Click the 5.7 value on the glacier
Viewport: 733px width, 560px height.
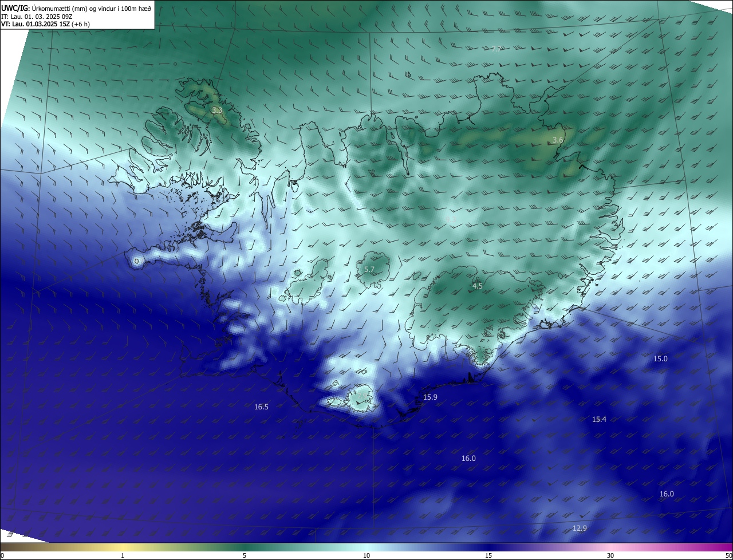[369, 269]
